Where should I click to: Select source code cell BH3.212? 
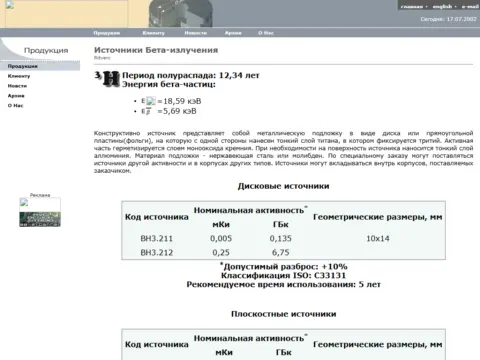click(x=157, y=252)
